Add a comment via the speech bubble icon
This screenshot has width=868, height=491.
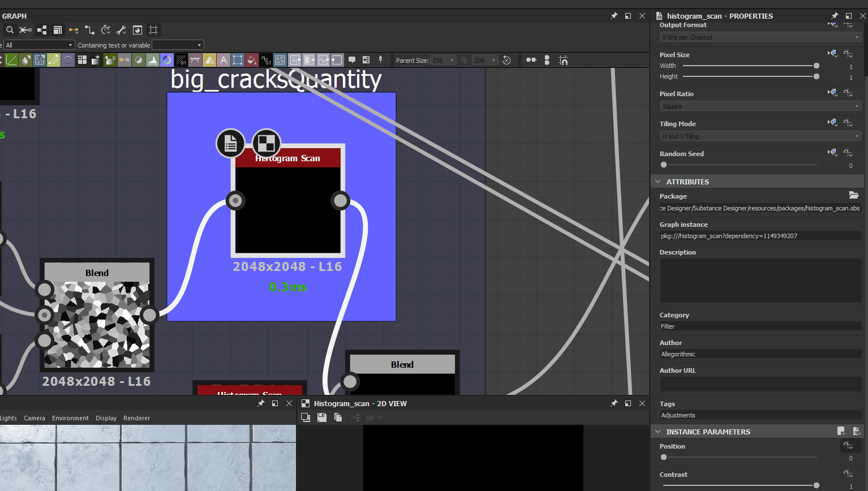351,60
